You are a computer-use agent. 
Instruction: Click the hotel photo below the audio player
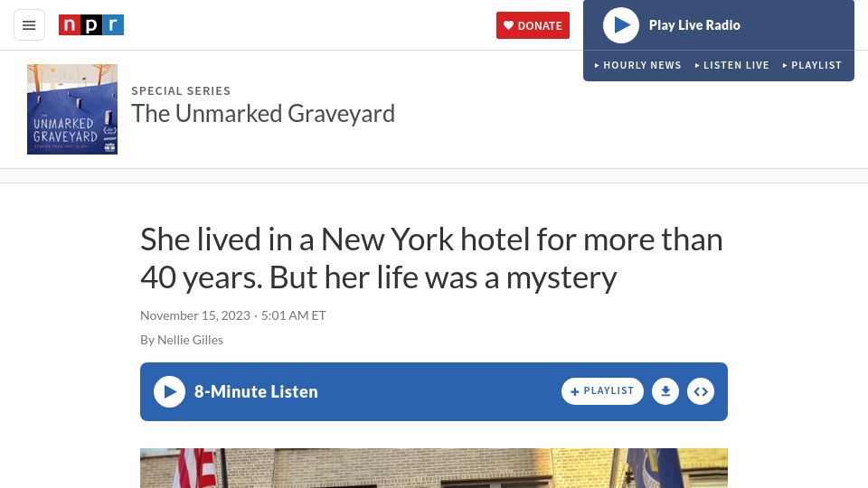point(434,468)
